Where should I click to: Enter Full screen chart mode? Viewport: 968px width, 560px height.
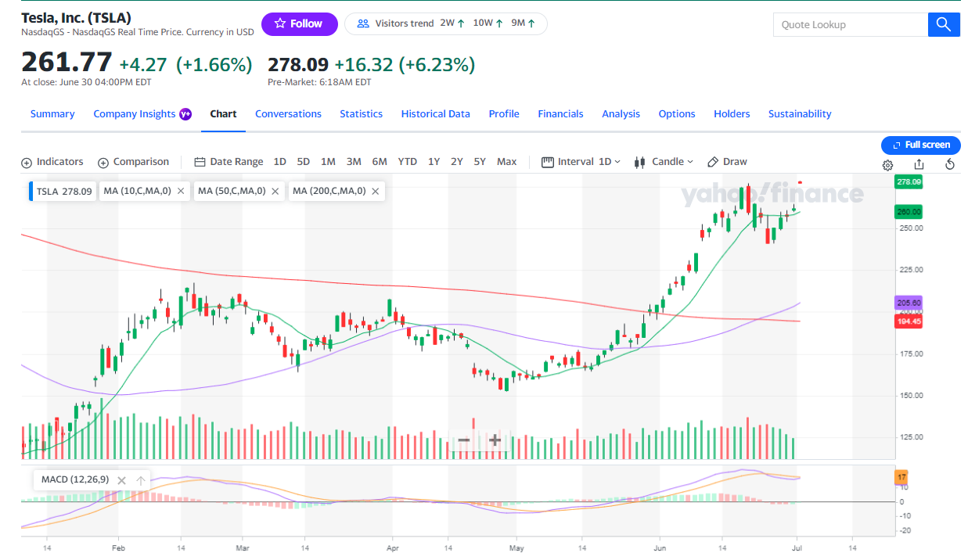click(920, 145)
